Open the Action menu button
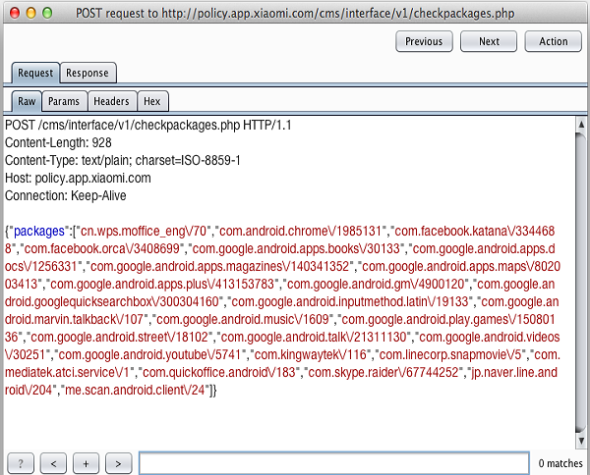The image size is (590, 475). coord(553,41)
